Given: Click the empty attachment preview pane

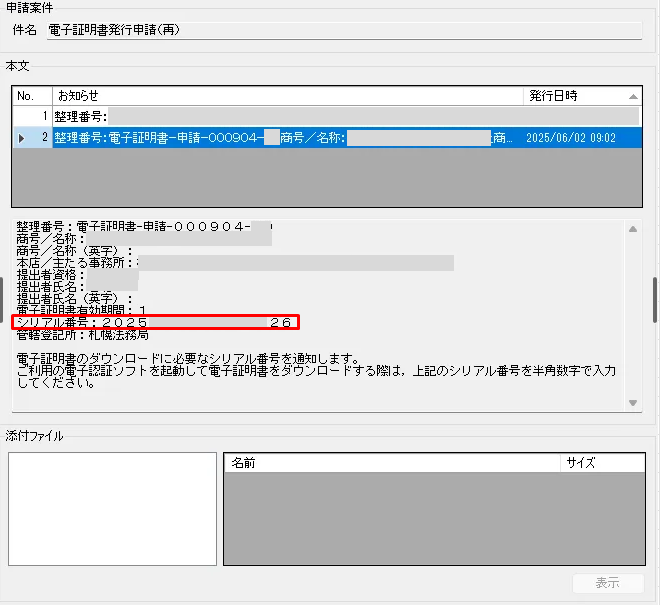Looking at the screenshot, I should click(x=112, y=509).
